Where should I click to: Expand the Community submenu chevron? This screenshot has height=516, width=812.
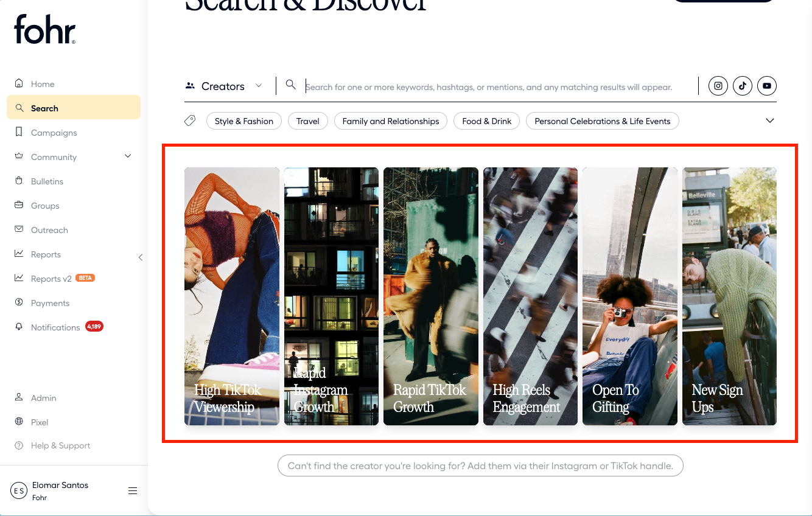(x=128, y=156)
